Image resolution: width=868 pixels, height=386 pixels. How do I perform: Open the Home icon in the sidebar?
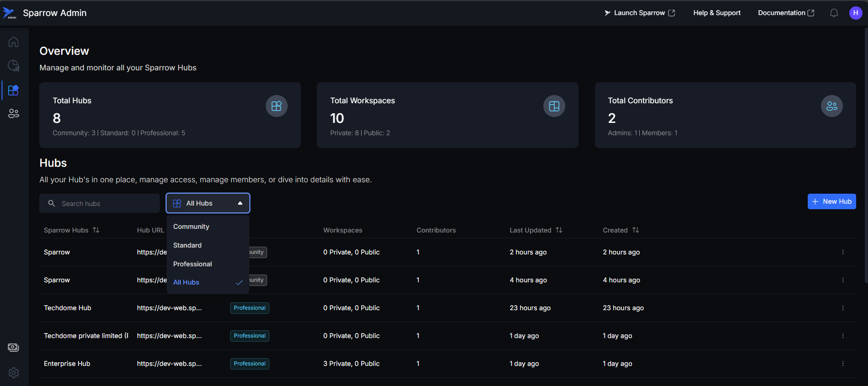14,42
